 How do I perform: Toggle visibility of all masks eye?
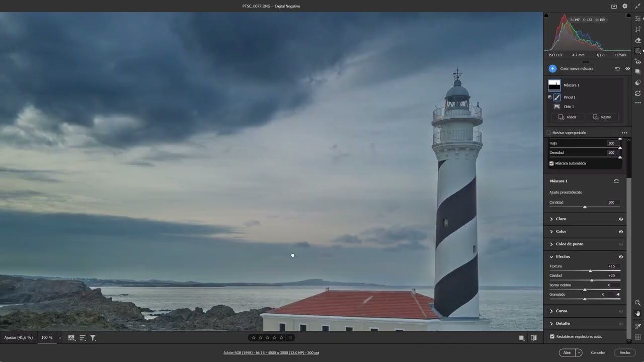(x=627, y=68)
